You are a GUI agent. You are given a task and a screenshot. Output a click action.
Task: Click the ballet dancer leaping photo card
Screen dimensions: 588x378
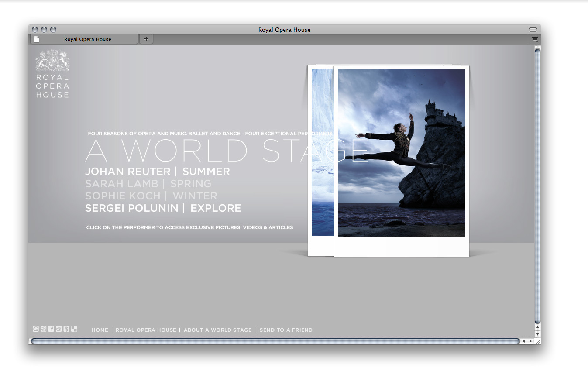pos(401,153)
